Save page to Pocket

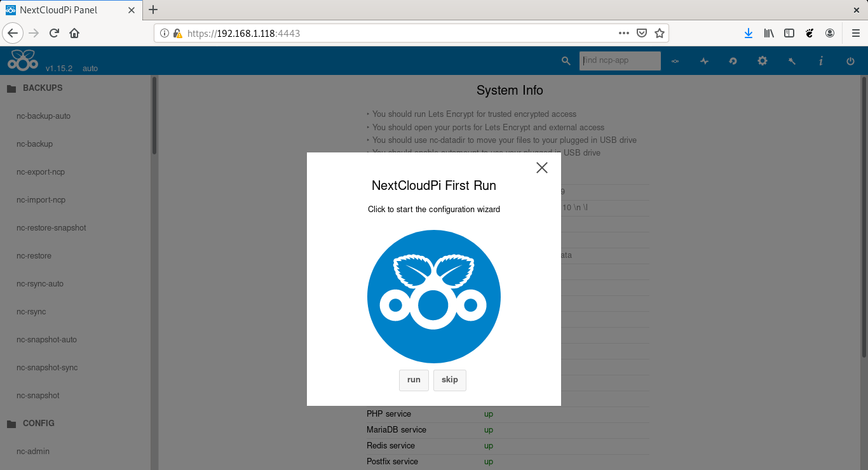pos(642,33)
